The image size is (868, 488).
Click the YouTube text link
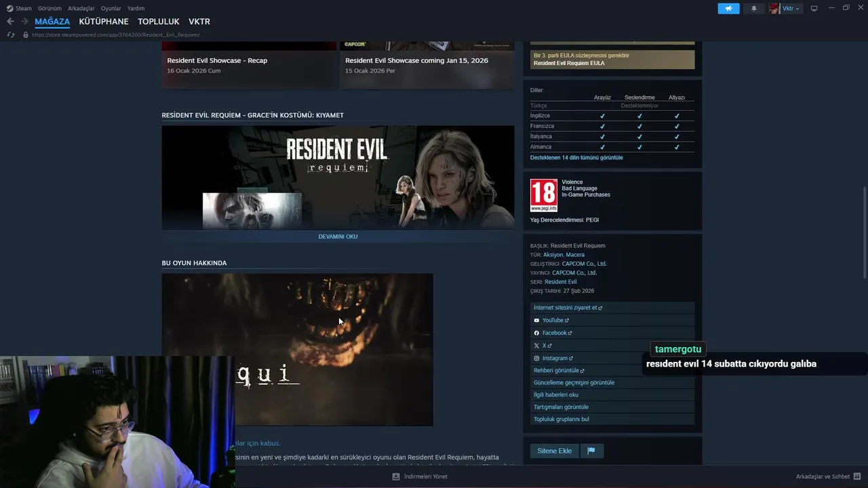[x=553, y=321]
